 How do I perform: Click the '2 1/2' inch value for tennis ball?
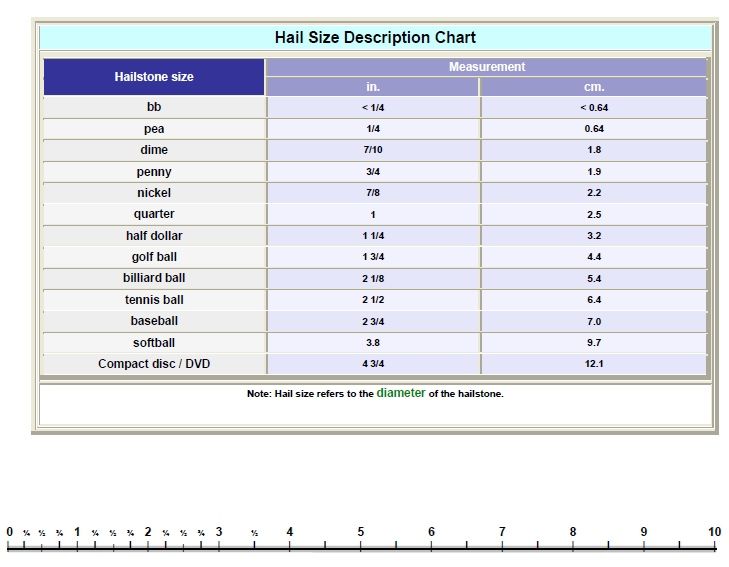point(373,300)
